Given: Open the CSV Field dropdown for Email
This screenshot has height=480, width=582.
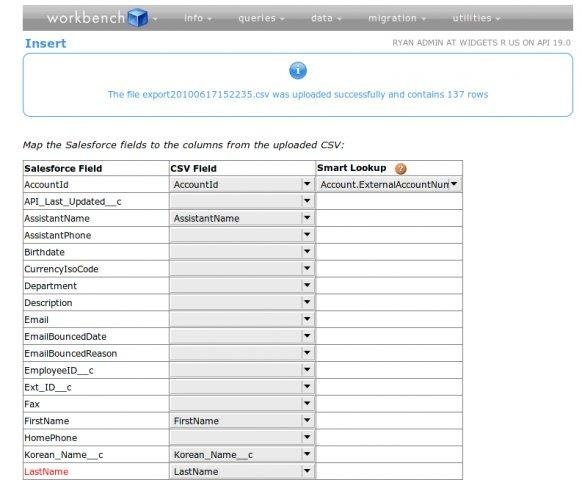Looking at the screenshot, I should pyautogui.click(x=242, y=319).
